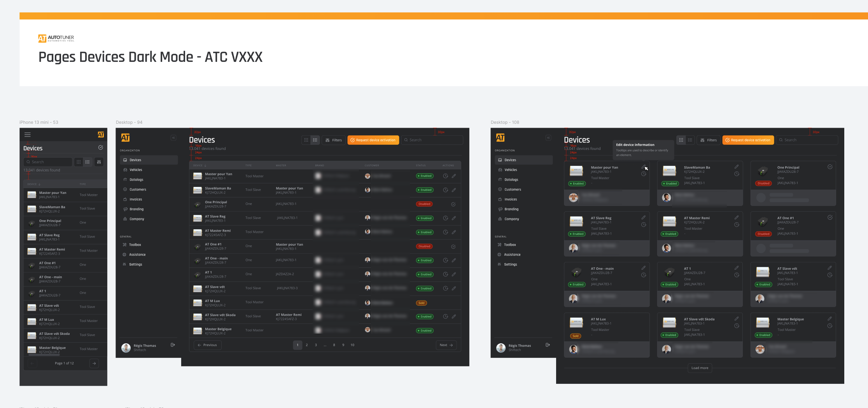Click Sold badge on AT M Lux row, Desktop - 94
Viewport: 868px width, 408px height.
coord(422,303)
